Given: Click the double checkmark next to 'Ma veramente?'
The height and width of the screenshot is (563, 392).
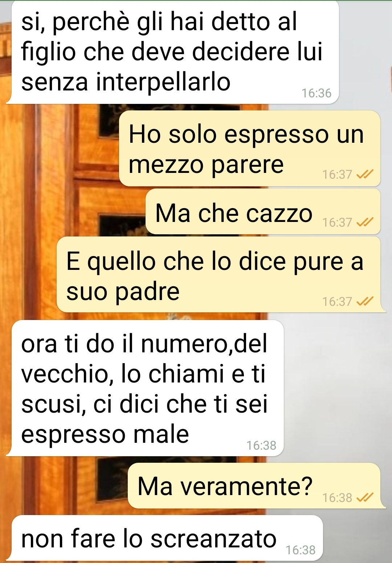Looking at the screenshot, I should [365, 498].
